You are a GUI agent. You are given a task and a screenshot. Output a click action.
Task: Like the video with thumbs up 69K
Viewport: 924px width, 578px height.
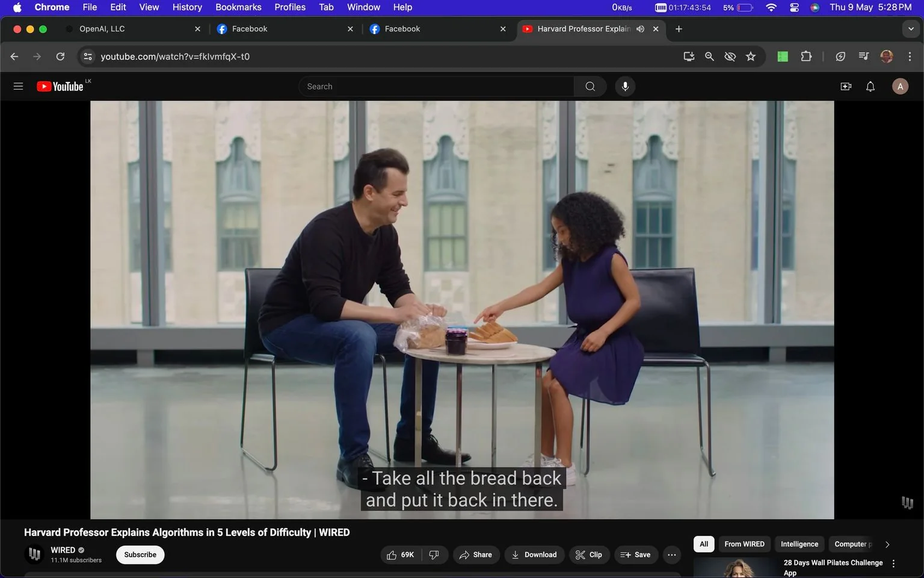[x=401, y=555]
